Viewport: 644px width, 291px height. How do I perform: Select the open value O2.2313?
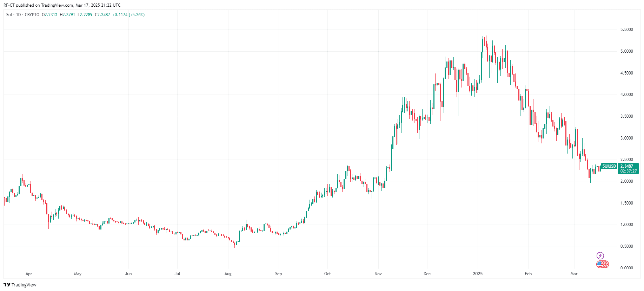[x=49, y=15]
